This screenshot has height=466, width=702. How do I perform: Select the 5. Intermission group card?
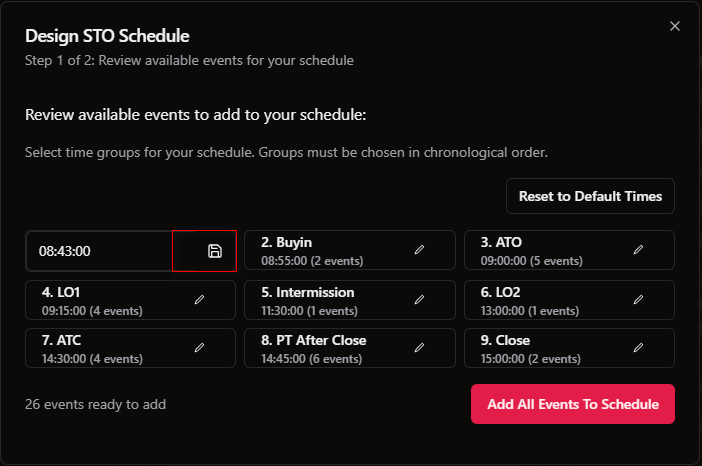coord(350,300)
